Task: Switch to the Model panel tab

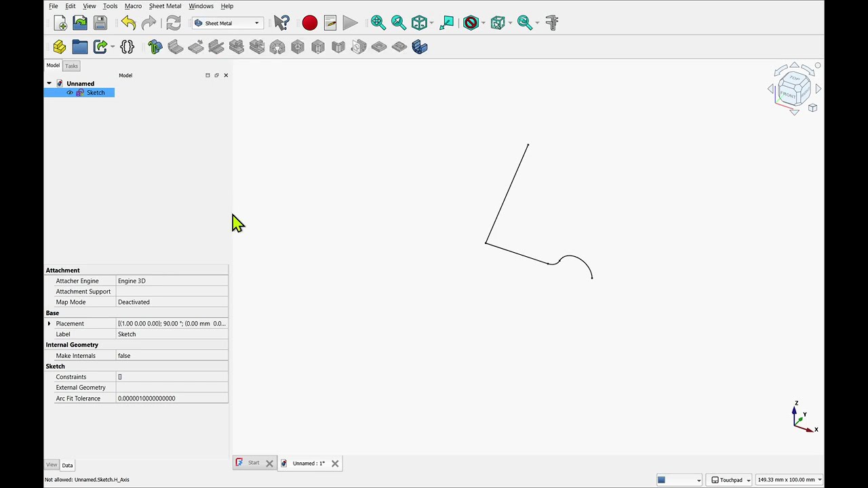Action: pyautogui.click(x=53, y=66)
